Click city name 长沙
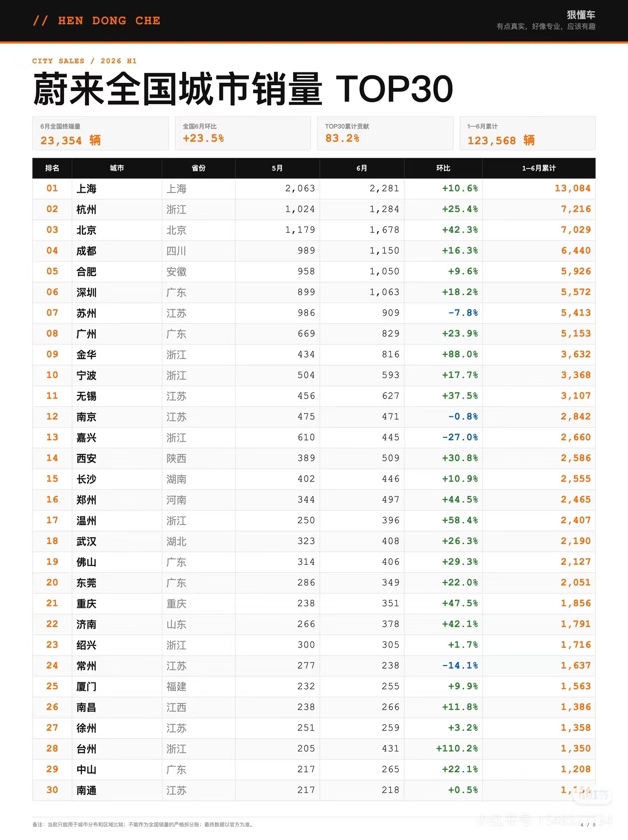The height and width of the screenshot is (840, 628). pos(86,479)
